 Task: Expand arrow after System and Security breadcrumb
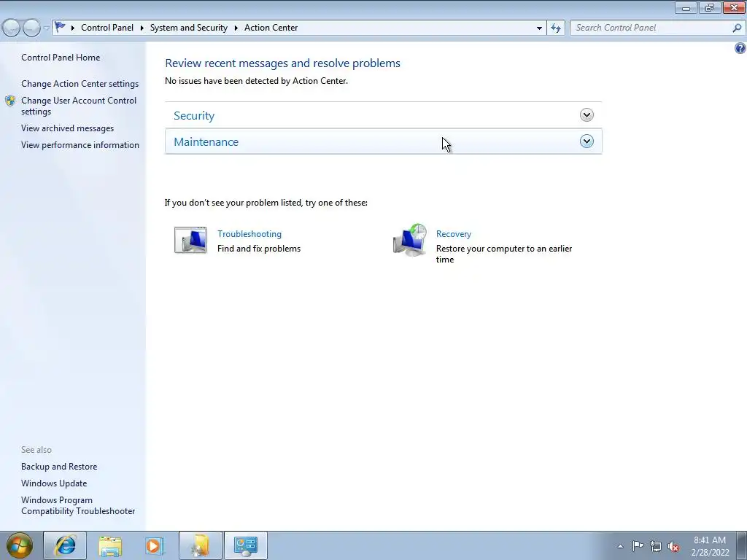(236, 28)
